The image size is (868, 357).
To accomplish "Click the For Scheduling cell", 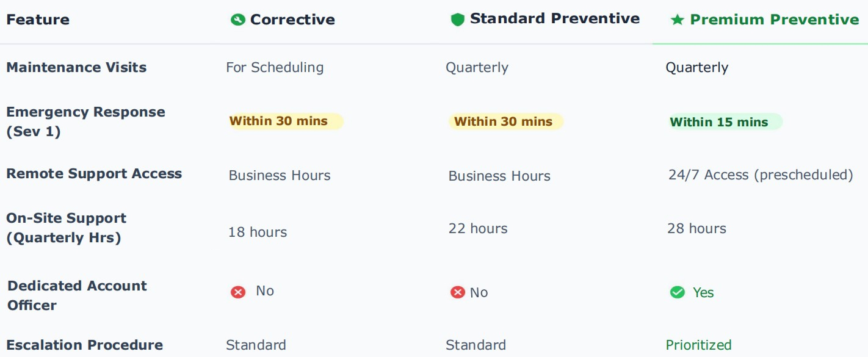I will point(275,68).
